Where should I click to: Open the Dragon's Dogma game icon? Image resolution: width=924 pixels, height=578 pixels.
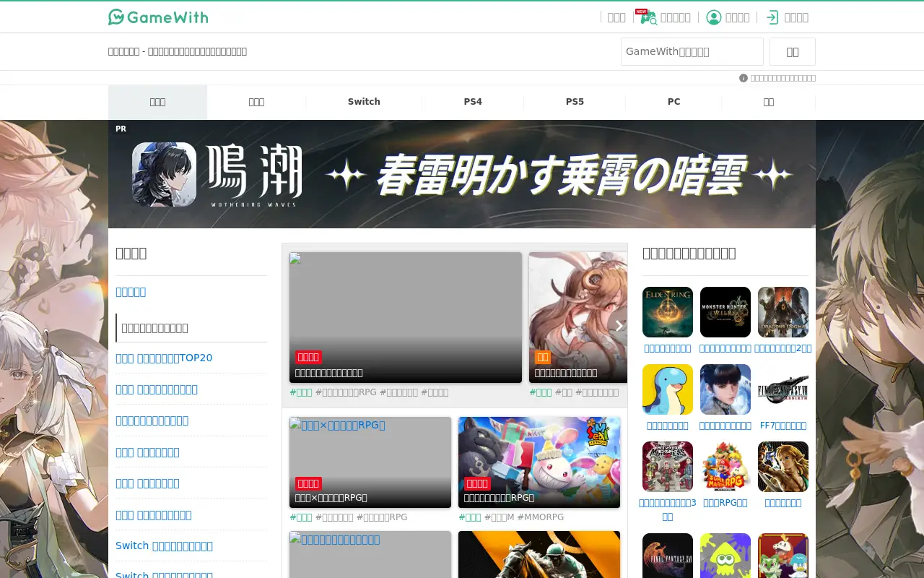783,312
